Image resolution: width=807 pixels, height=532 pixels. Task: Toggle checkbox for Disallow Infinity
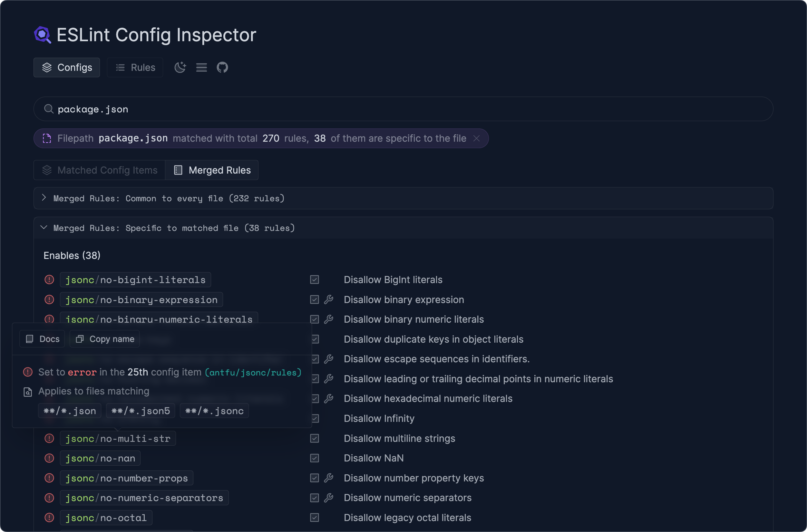pyautogui.click(x=314, y=418)
